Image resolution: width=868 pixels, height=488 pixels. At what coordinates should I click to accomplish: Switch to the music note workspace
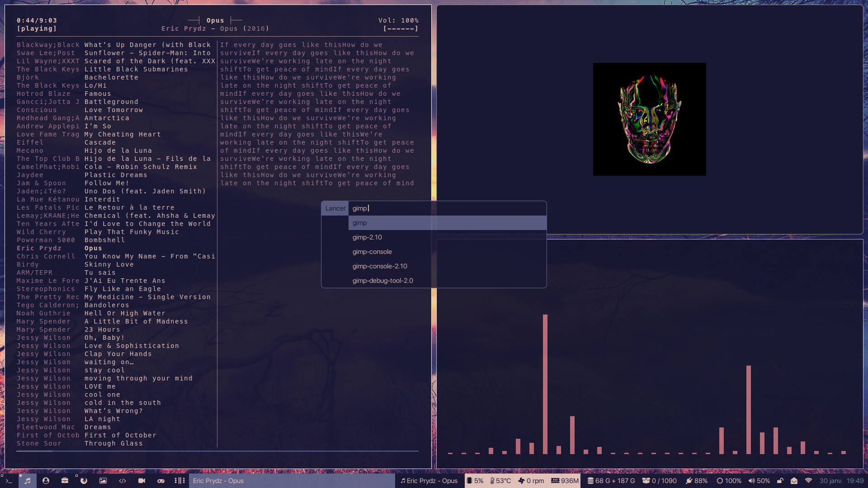28,481
